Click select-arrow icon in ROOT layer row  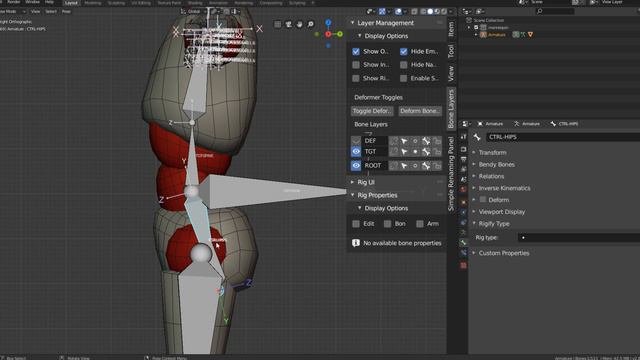[x=404, y=166]
